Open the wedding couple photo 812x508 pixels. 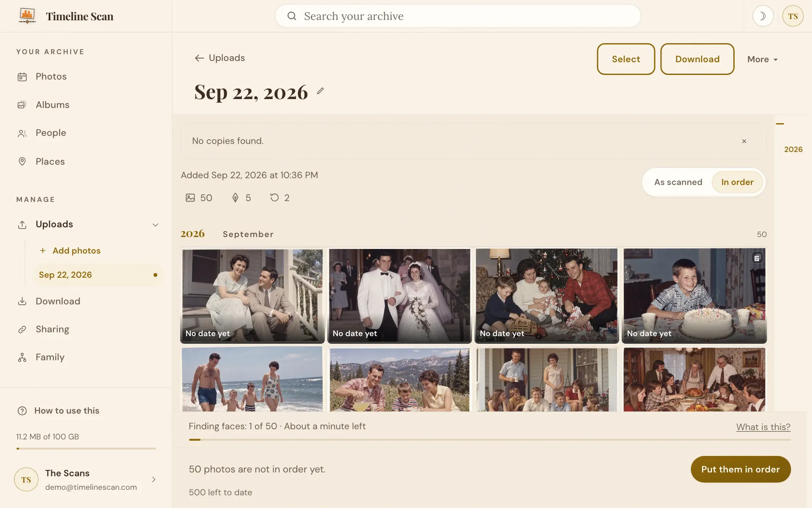[400, 295]
